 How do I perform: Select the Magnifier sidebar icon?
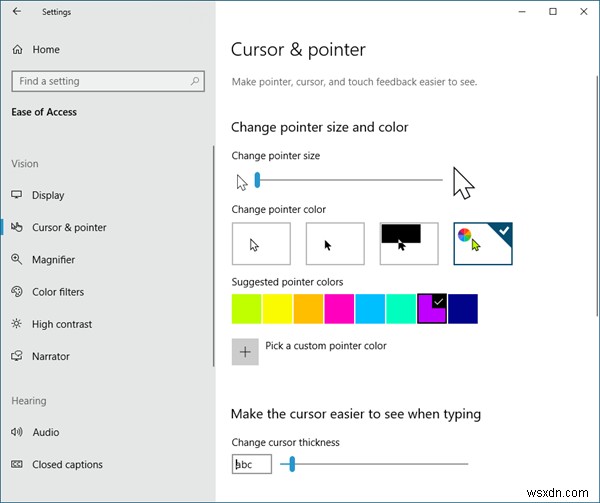[16, 259]
